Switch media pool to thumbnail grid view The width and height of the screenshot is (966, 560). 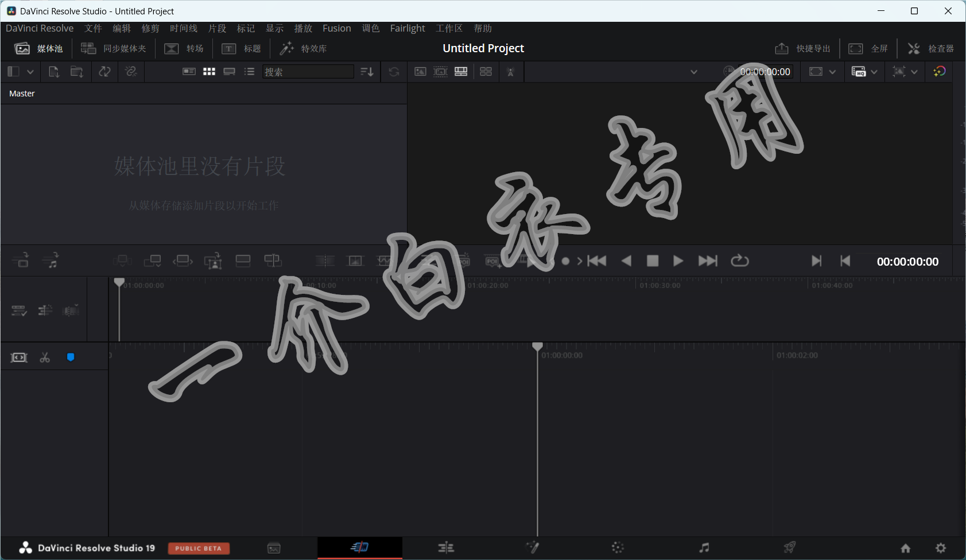(209, 72)
